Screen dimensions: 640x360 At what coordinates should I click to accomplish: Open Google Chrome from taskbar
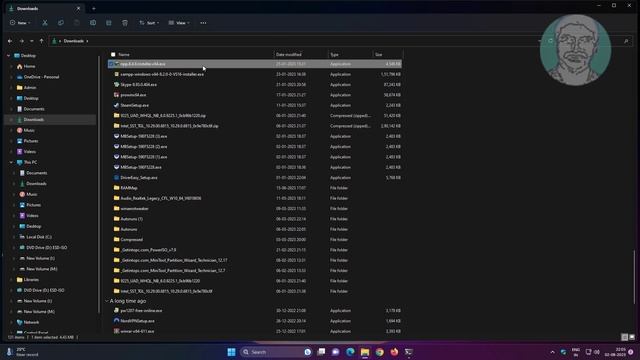pos(380,352)
